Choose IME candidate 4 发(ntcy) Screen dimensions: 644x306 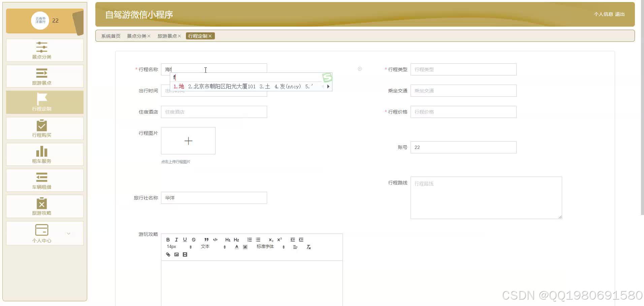(288, 87)
